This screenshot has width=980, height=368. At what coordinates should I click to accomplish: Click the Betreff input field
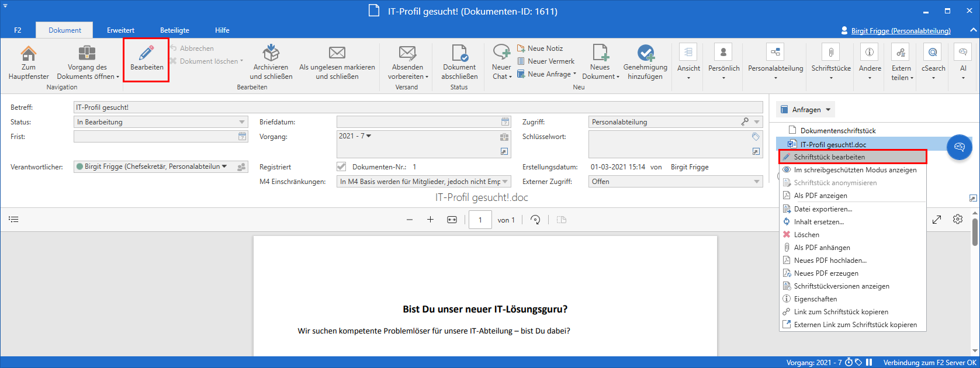pos(417,107)
